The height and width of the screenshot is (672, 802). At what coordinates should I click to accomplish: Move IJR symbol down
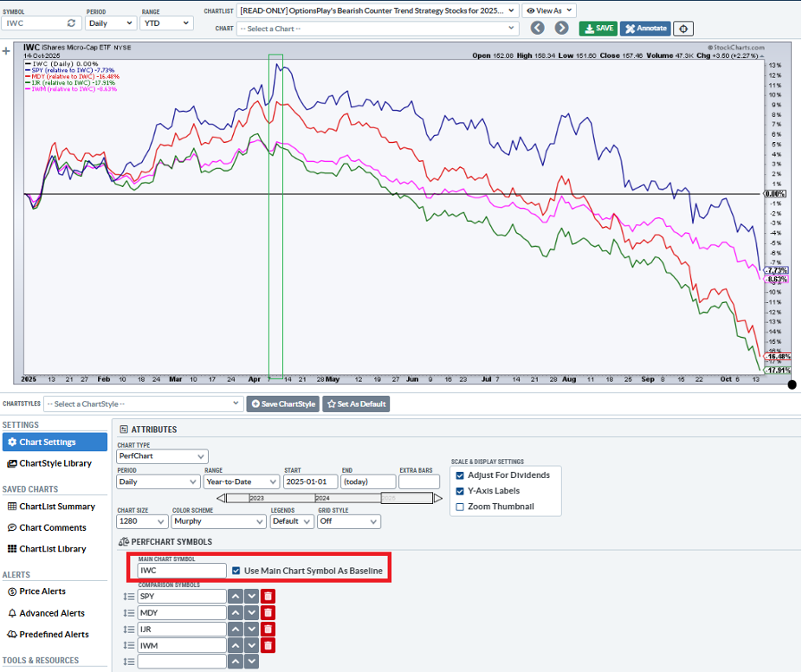pyautogui.click(x=252, y=629)
